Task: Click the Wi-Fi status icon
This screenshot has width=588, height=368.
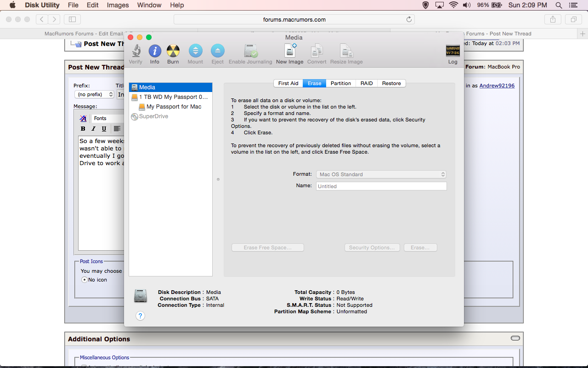Action: (x=453, y=5)
